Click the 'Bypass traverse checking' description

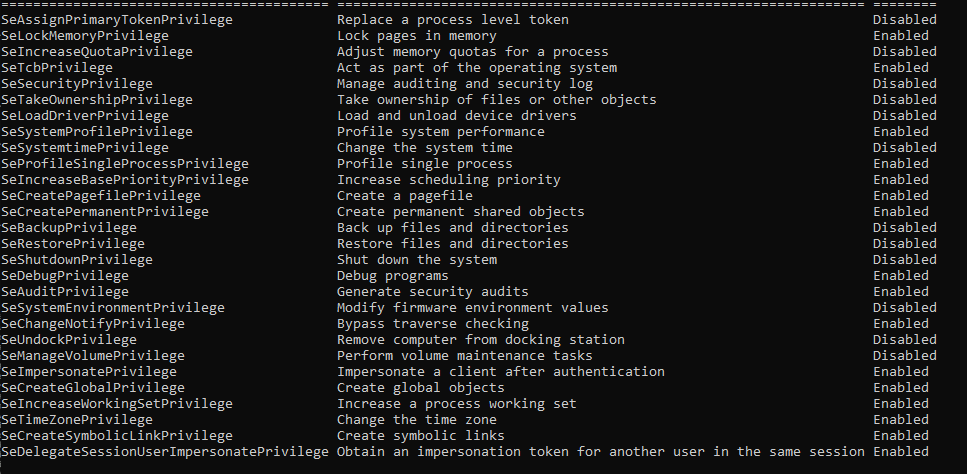tap(432, 324)
